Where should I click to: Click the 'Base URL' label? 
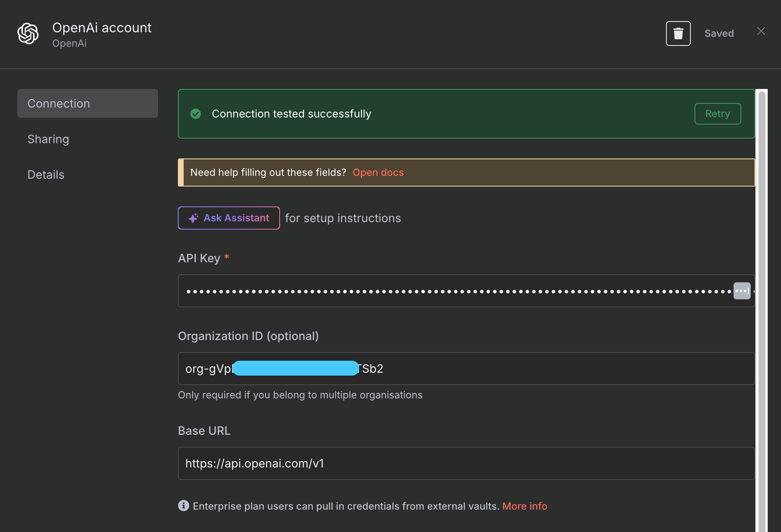pos(204,431)
